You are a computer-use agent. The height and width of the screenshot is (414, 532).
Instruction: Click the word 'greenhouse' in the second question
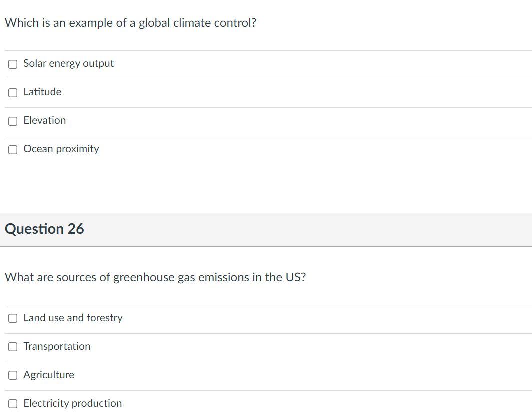(x=144, y=277)
